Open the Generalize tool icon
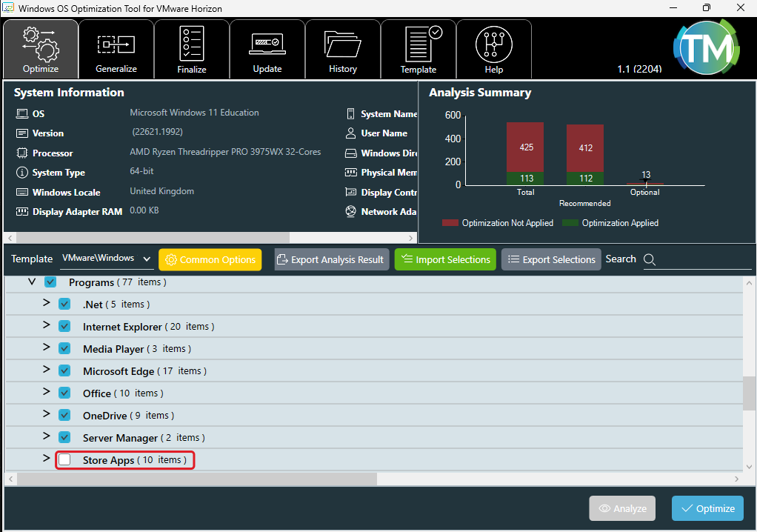The width and height of the screenshot is (757, 532). tap(116, 44)
